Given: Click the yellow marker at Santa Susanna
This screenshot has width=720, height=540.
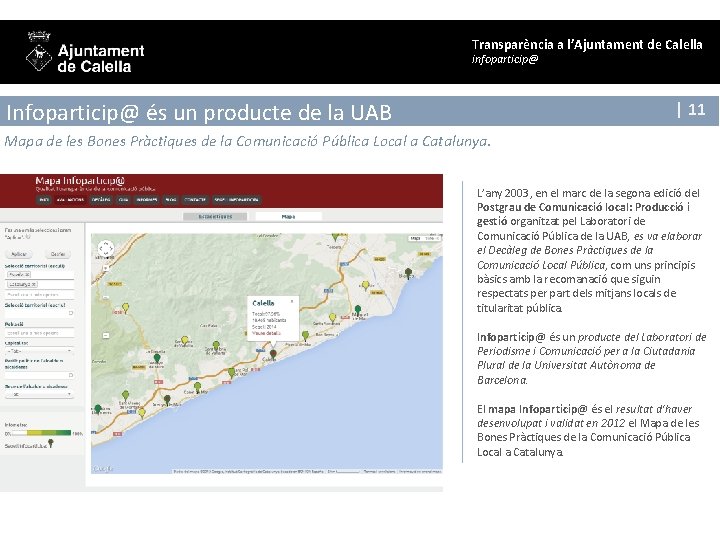Looking at the screenshot, I should (x=332, y=317).
